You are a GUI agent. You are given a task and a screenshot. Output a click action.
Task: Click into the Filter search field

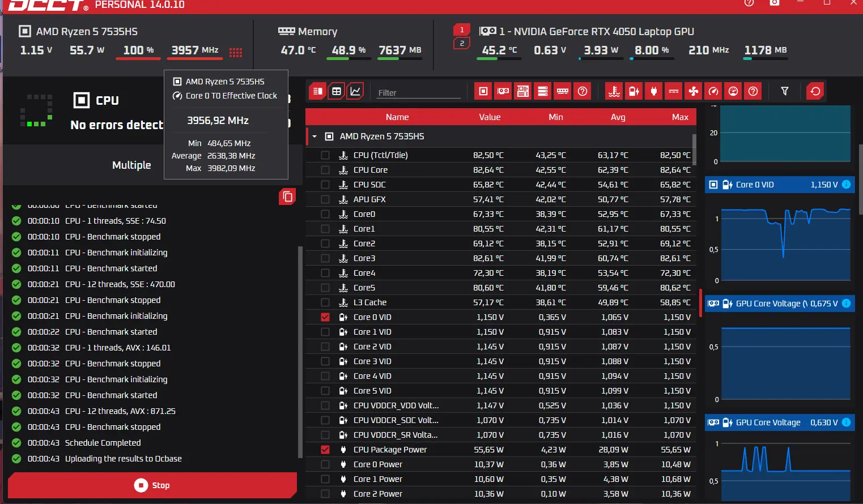pyautogui.click(x=419, y=92)
